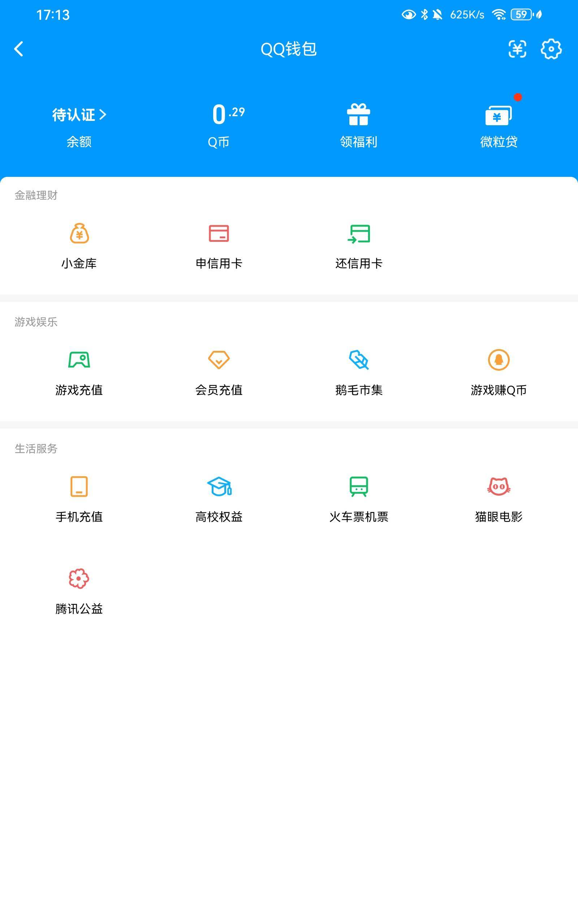Tap the Wi-Fi status icon
The width and height of the screenshot is (578, 924).
click(499, 14)
